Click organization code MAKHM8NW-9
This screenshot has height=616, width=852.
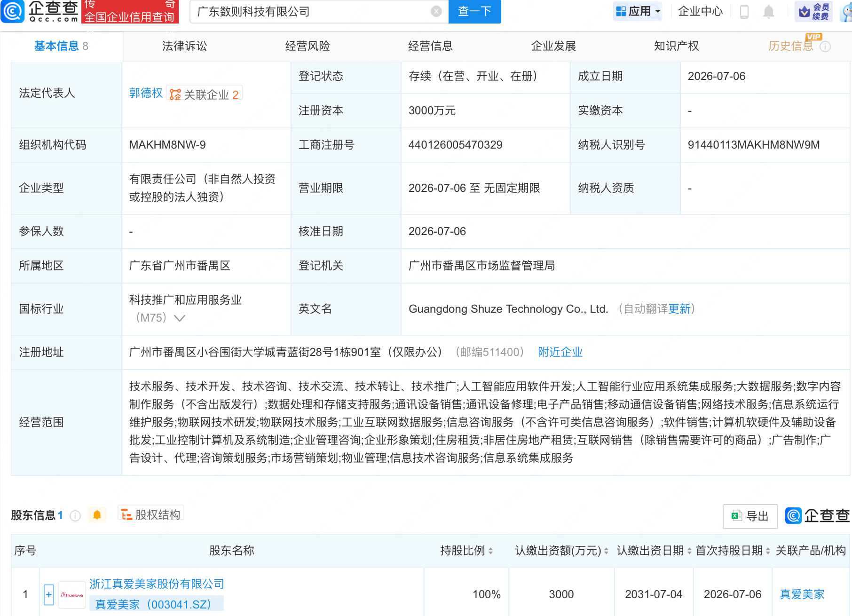tap(167, 145)
